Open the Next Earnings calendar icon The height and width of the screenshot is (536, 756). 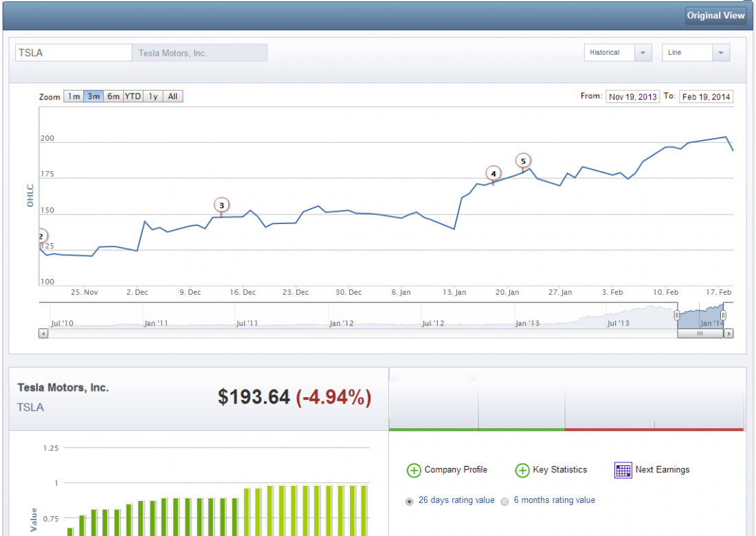coord(623,470)
